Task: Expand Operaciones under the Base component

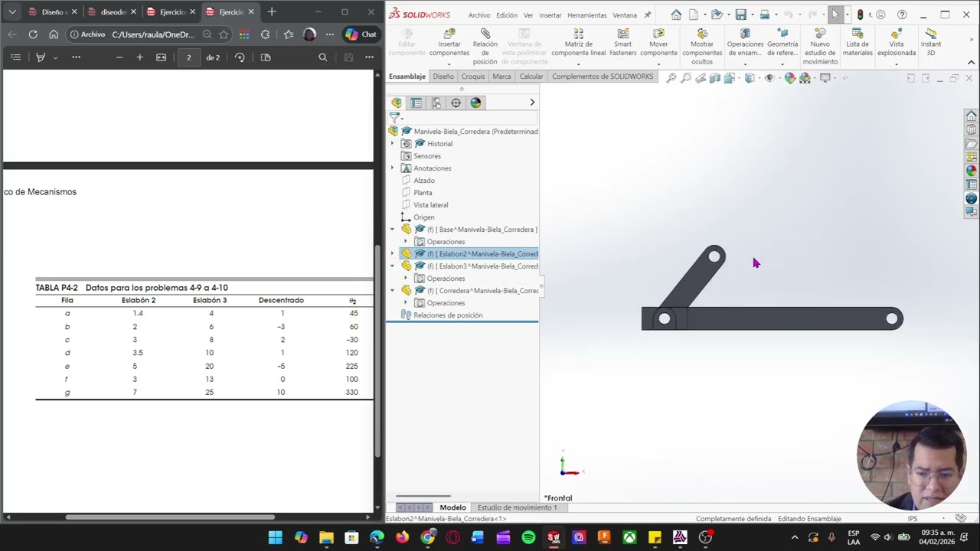Action: pos(406,242)
